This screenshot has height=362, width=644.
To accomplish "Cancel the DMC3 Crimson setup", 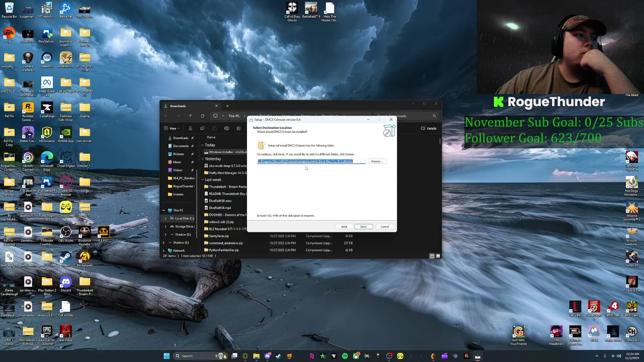I will click(x=384, y=227).
